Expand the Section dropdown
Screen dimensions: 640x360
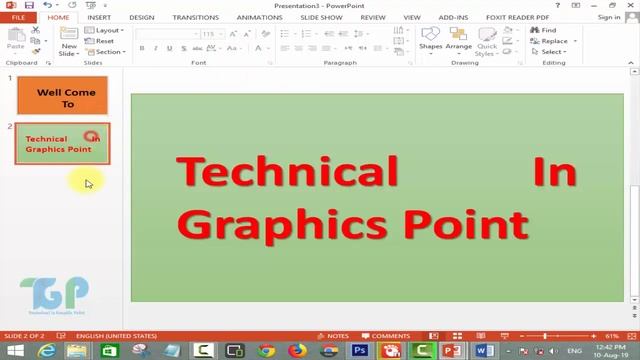[x=105, y=52]
